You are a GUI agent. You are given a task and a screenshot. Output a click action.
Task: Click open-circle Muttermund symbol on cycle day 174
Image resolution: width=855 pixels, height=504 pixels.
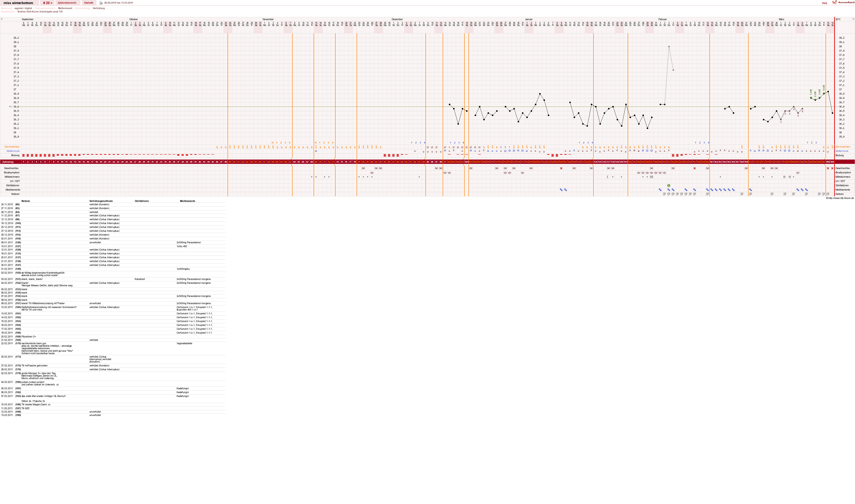click(768, 151)
